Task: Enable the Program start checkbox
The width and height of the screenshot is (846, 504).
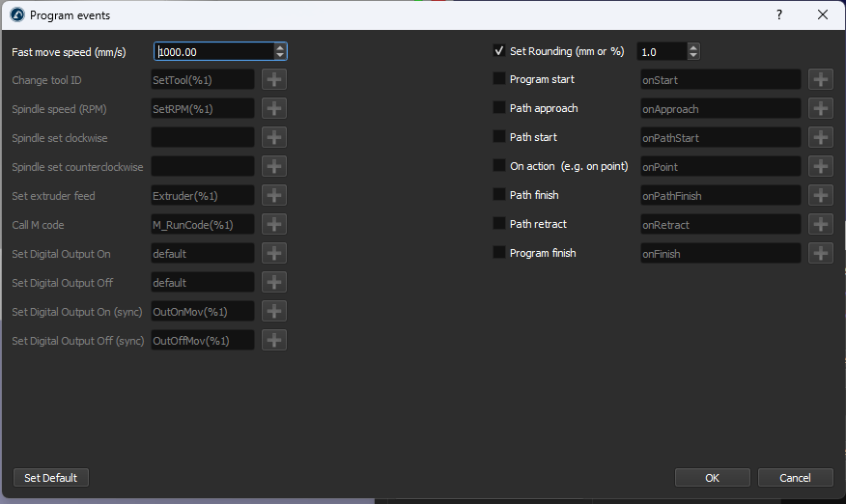Action: 499,79
